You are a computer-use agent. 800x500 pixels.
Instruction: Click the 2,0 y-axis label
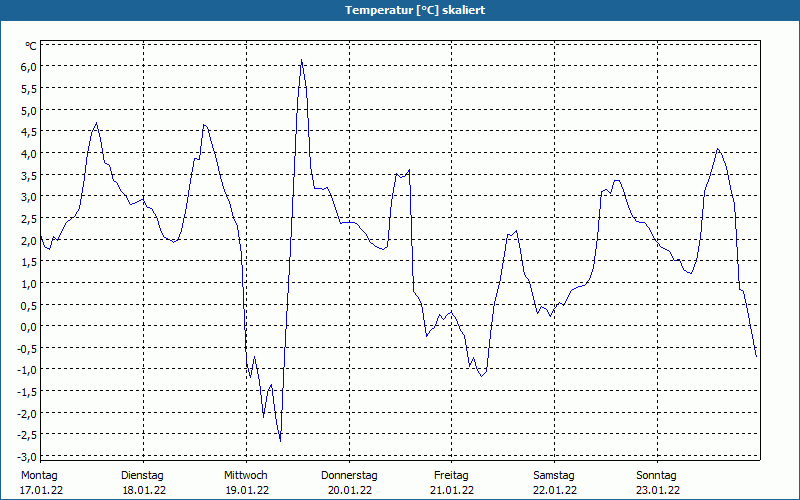click(x=29, y=240)
